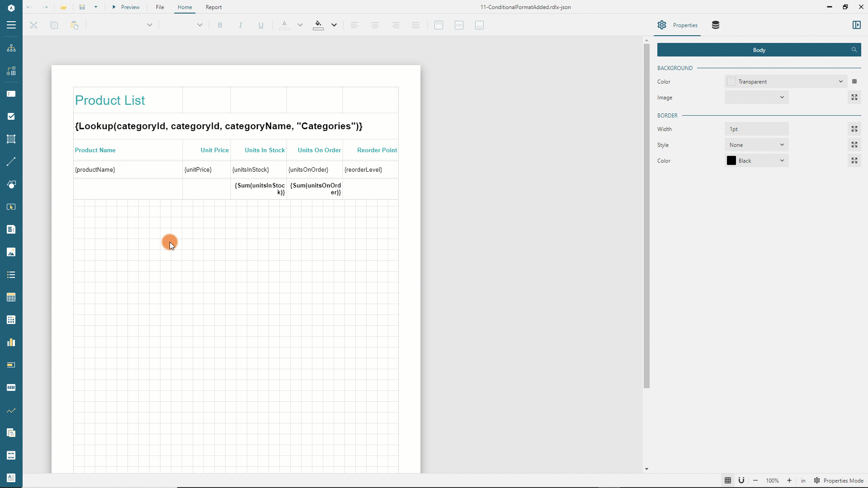Click the Data panel database icon

(x=715, y=25)
